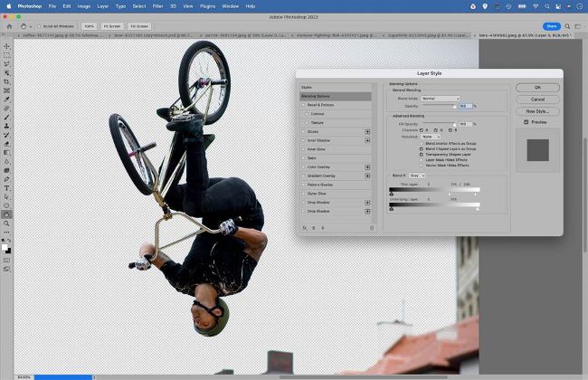Check Layer Mask Hides Effects option
This screenshot has width=588, height=380.
[422, 160]
